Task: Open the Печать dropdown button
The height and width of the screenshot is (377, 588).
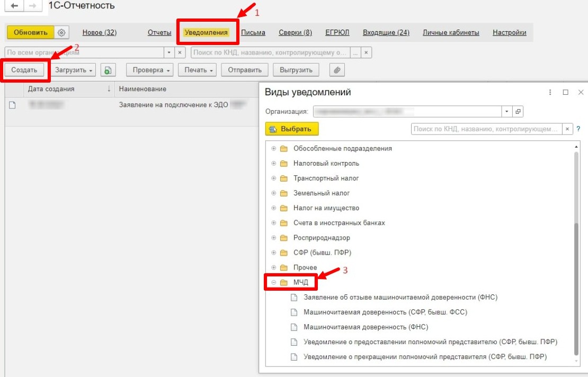Action: point(198,70)
